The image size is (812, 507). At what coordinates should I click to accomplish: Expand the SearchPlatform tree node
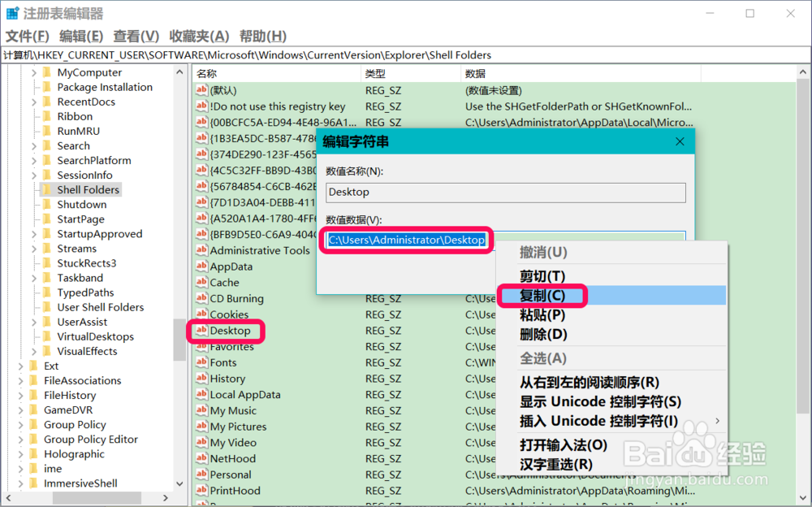pyautogui.click(x=33, y=161)
